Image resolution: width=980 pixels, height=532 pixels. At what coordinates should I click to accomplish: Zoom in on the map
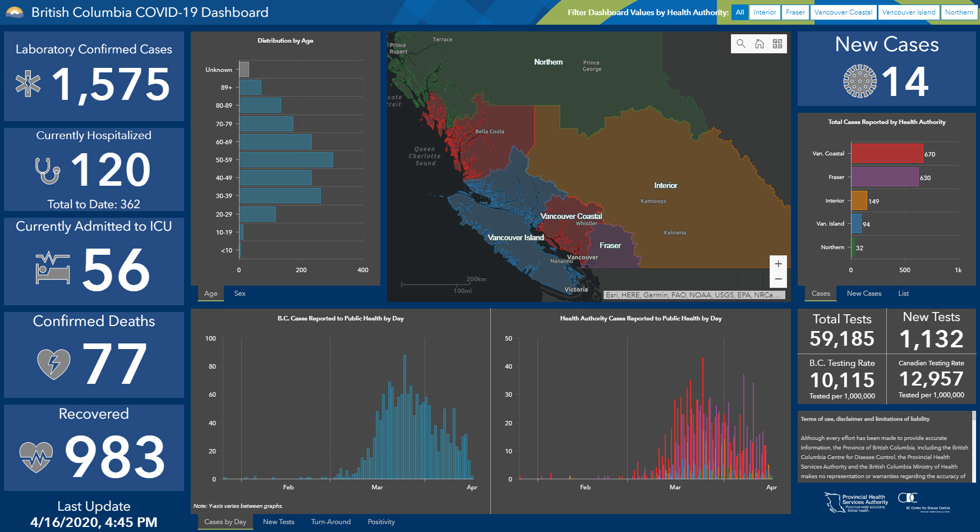(x=778, y=264)
